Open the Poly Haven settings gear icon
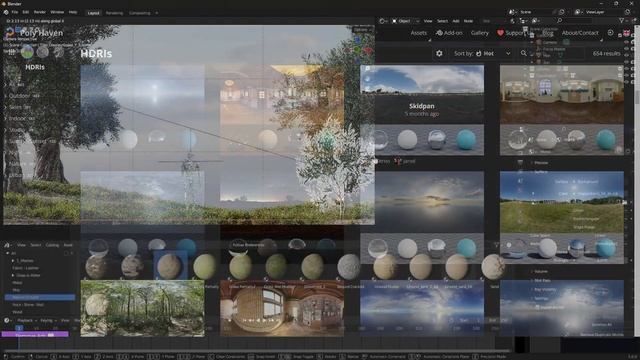This screenshot has height=360, width=640. pos(439,53)
